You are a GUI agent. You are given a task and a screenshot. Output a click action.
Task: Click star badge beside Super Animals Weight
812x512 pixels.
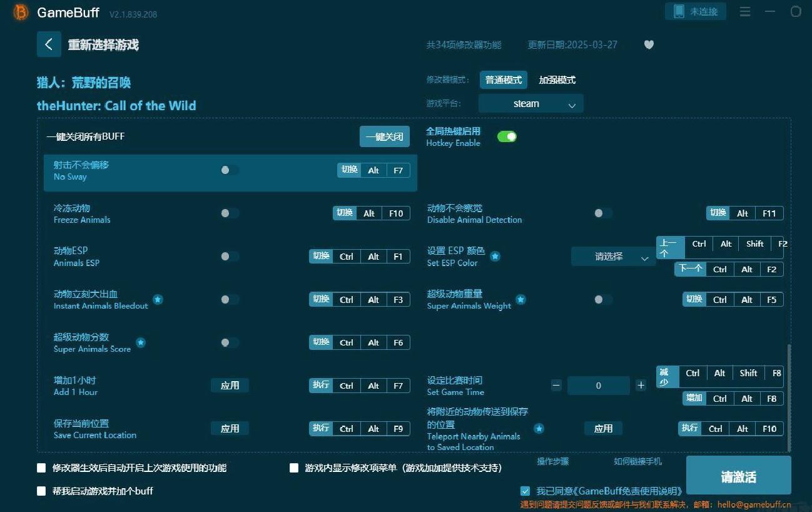click(520, 299)
